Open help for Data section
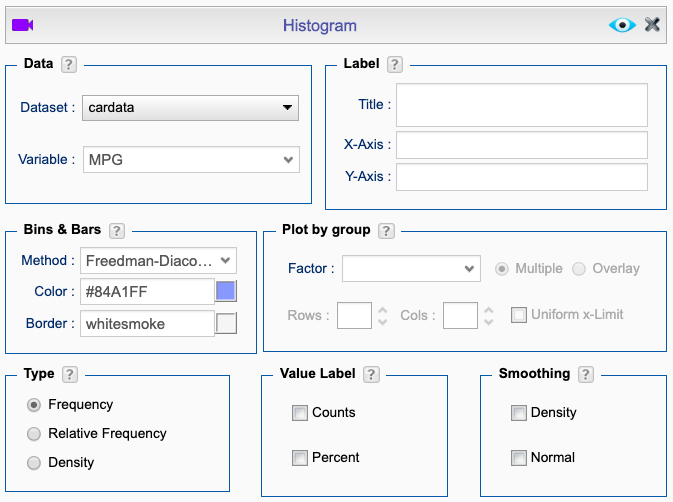This screenshot has height=502, width=673. (69, 65)
